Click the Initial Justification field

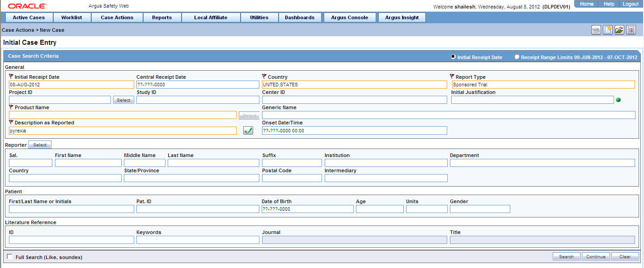pos(533,100)
